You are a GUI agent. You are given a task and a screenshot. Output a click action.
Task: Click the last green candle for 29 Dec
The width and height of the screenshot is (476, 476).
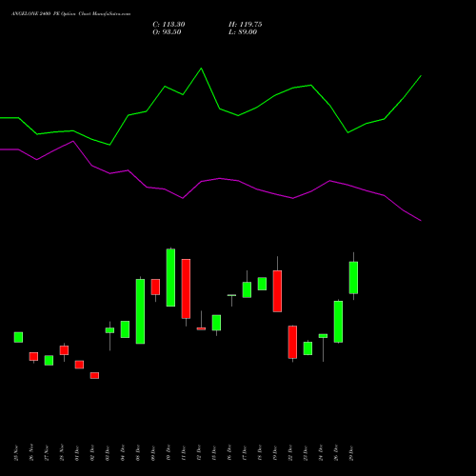[x=353, y=278]
